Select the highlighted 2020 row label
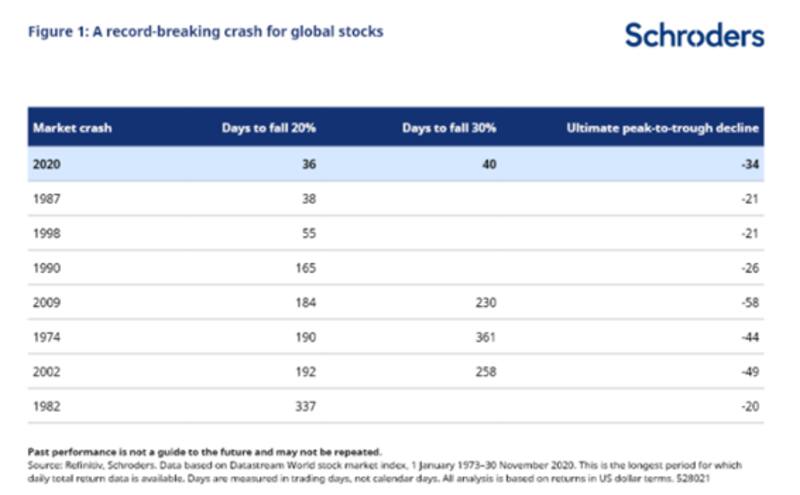This screenshot has width=800, height=495. [48, 164]
